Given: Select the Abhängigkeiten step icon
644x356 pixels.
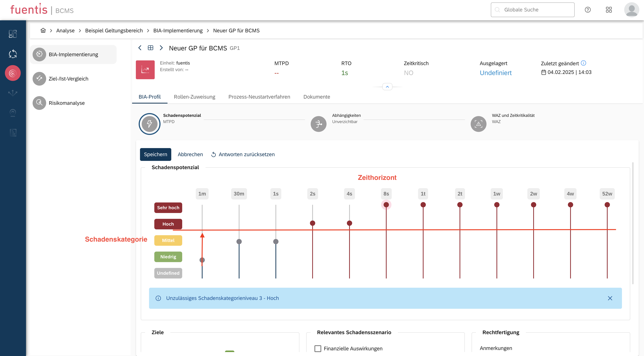Looking at the screenshot, I should 318,124.
